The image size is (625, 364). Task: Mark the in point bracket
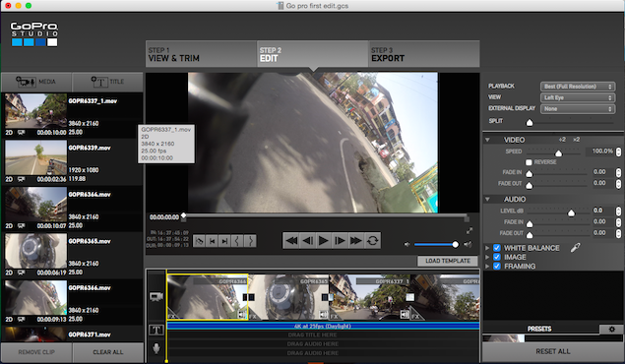(237, 241)
